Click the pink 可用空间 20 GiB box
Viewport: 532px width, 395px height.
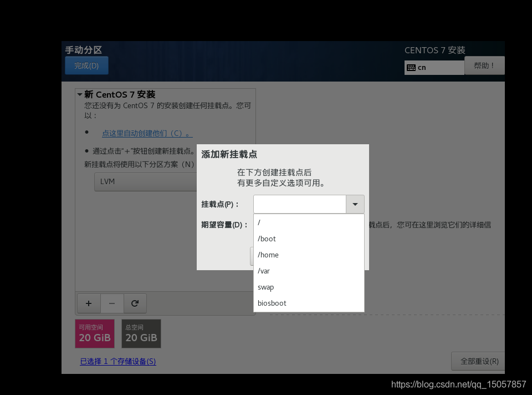click(95, 333)
